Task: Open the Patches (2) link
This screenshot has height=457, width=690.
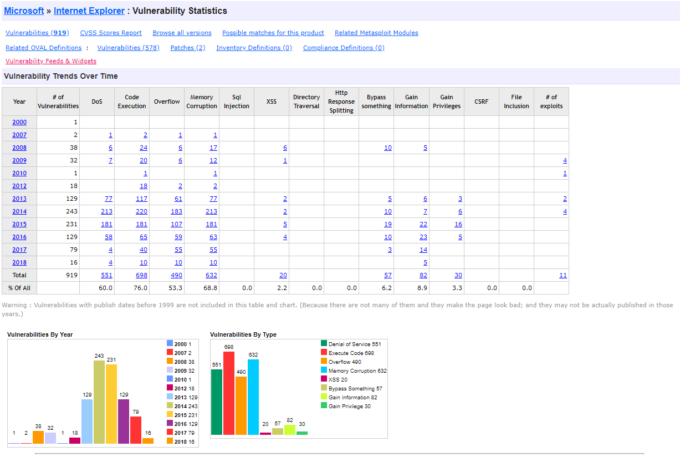Action: coord(188,48)
